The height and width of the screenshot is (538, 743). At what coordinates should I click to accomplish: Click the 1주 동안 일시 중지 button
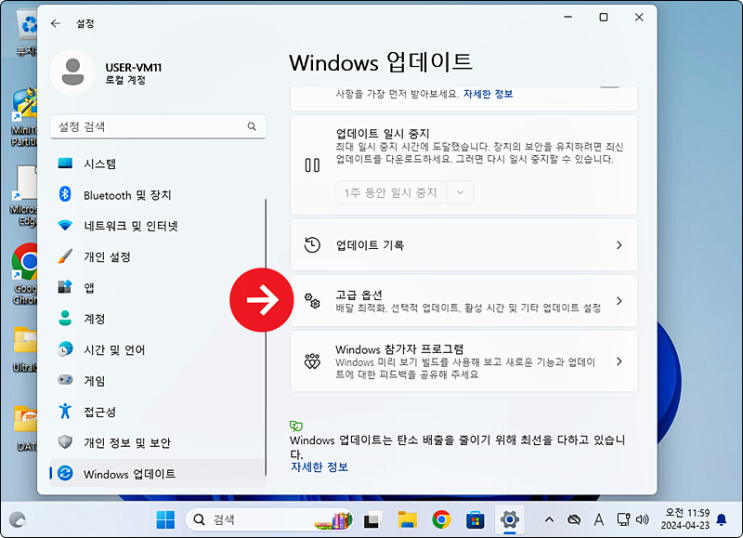391,192
